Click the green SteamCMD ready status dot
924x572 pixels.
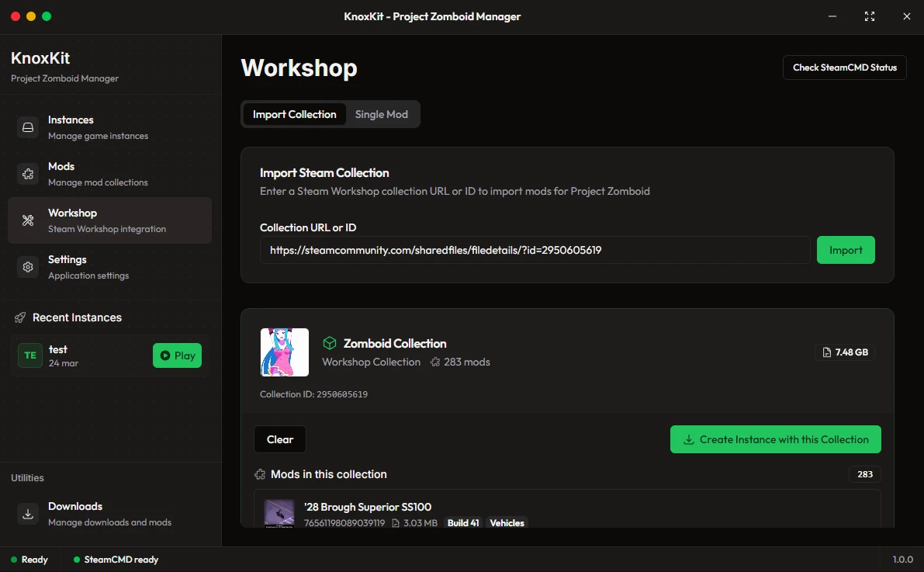(x=77, y=560)
